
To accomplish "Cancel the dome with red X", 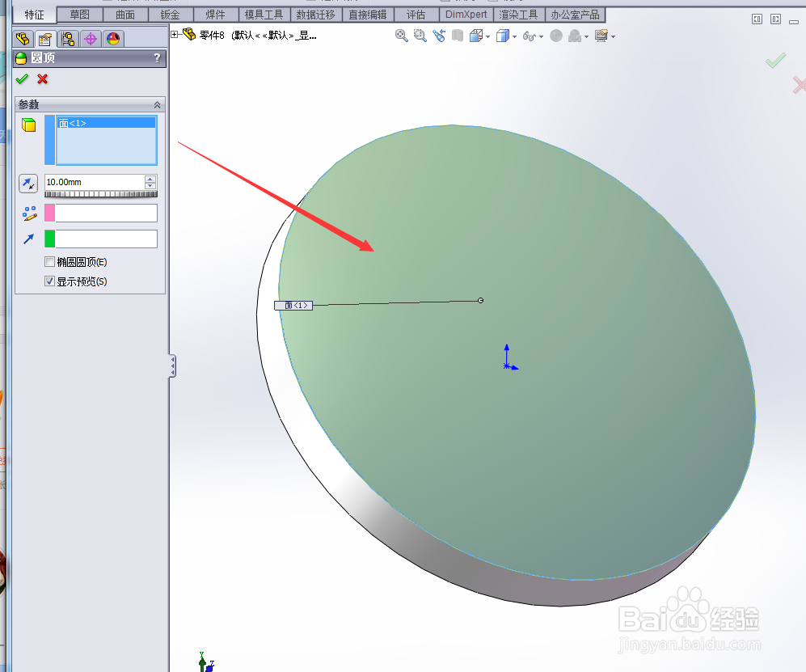I will coord(43,79).
